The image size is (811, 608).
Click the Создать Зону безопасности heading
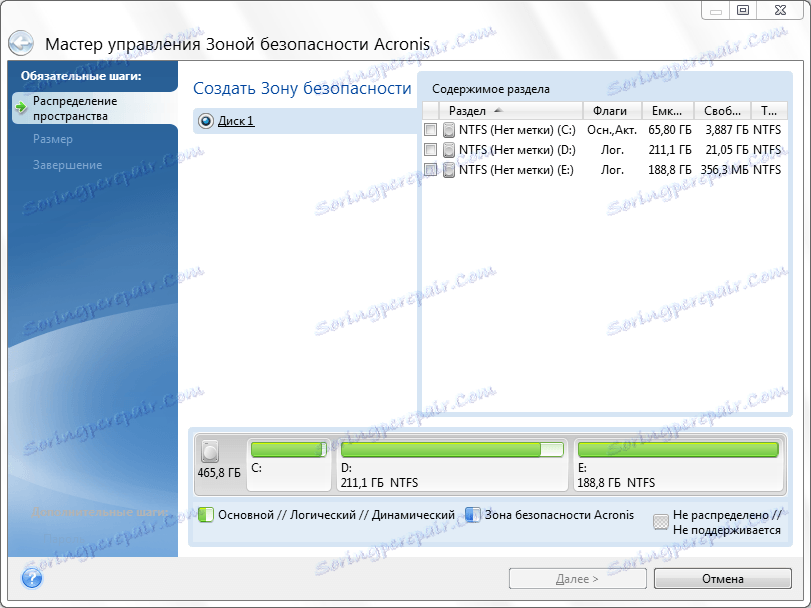[x=302, y=88]
